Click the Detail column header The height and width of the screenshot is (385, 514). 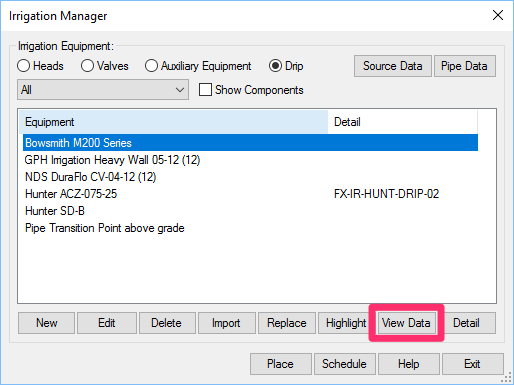coord(403,122)
